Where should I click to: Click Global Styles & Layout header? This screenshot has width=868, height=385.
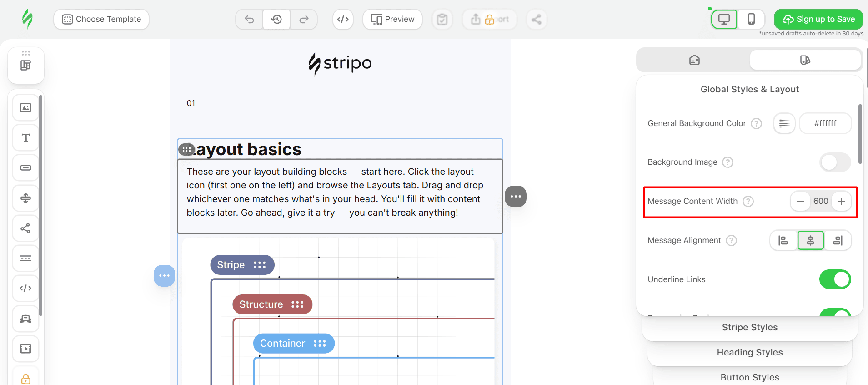pos(750,90)
